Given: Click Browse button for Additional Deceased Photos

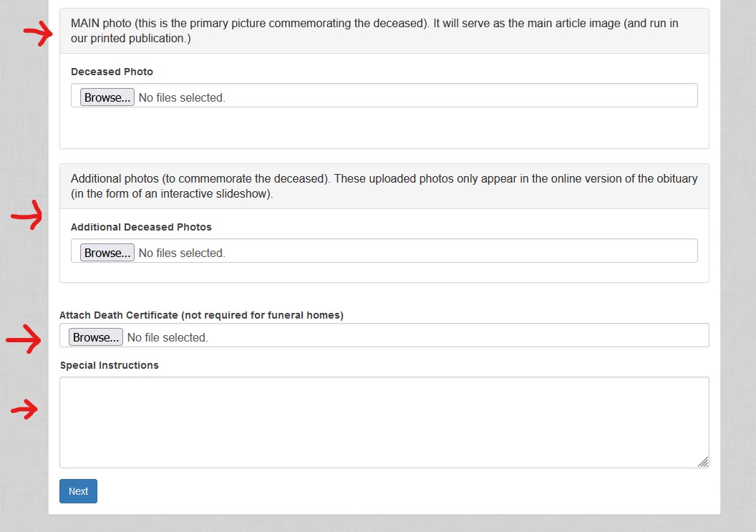Looking at the screenshot, I should coord(107,253).
